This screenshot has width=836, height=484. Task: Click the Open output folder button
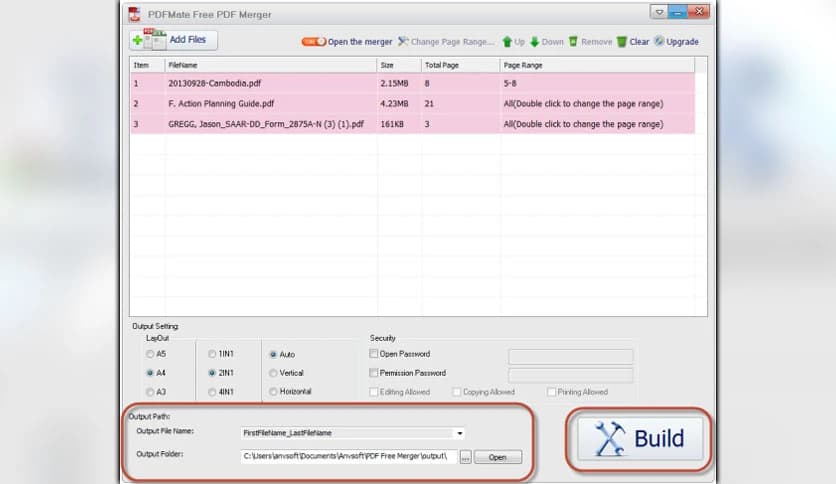coord(498,457)
